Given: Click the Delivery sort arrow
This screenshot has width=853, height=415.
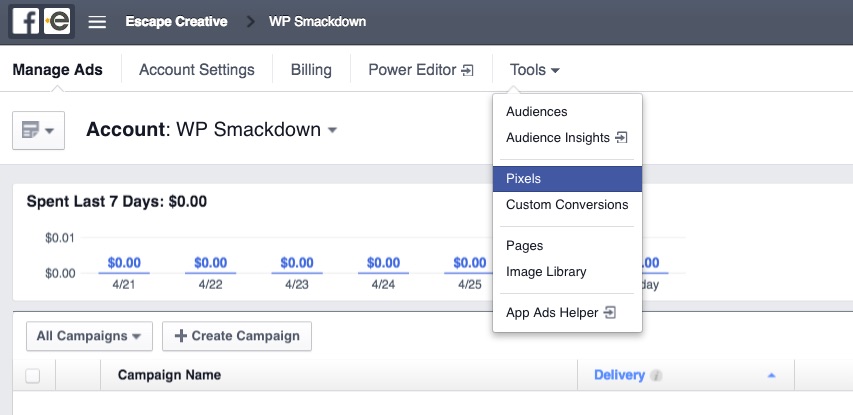Looking at the screenshot, I should pyautogui.click(x=771, y=375).
